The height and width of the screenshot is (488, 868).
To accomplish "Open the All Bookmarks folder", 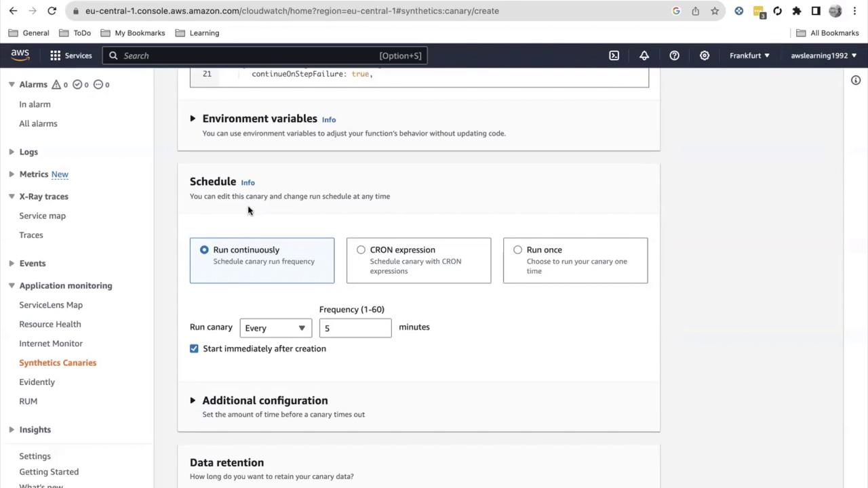I will (x=827, y=33).
